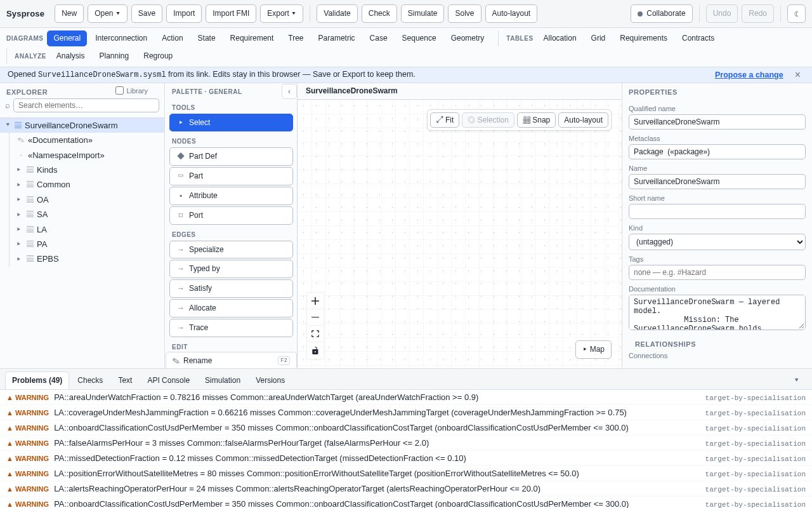Click the Propose a change link
The image size is (812, 508).
click(x=749, y=75)
